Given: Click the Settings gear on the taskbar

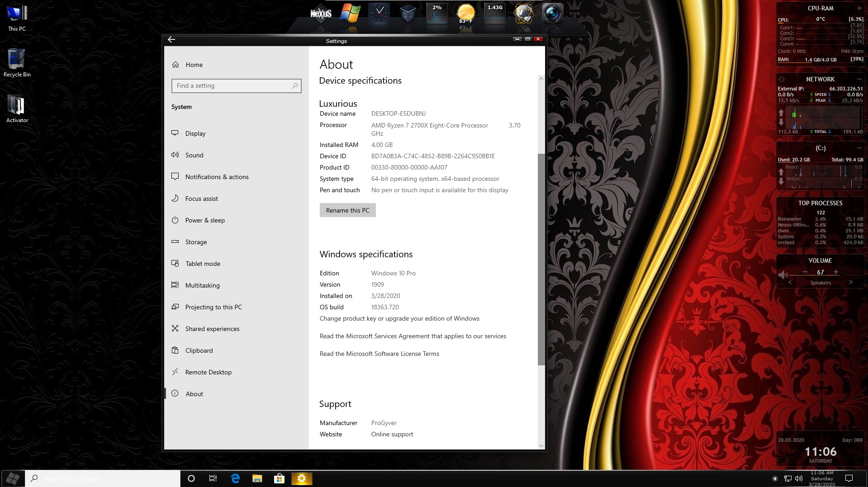Looking at the screenshot, I should [x=302, y=478].
